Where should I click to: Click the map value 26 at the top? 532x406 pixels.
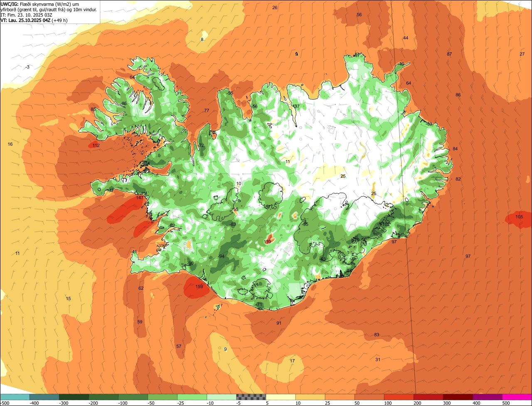[275, 7]
